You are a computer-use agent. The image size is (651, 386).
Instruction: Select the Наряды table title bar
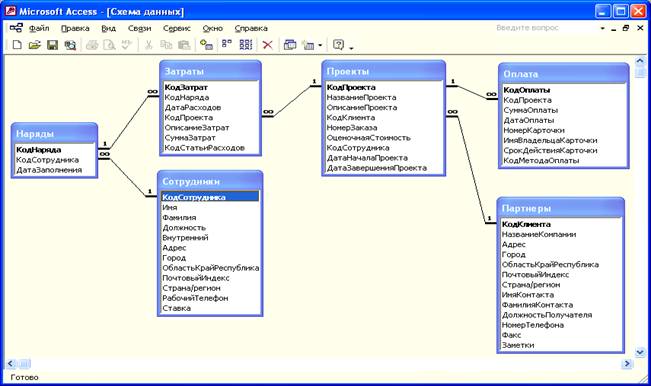(x=54, y=134)
